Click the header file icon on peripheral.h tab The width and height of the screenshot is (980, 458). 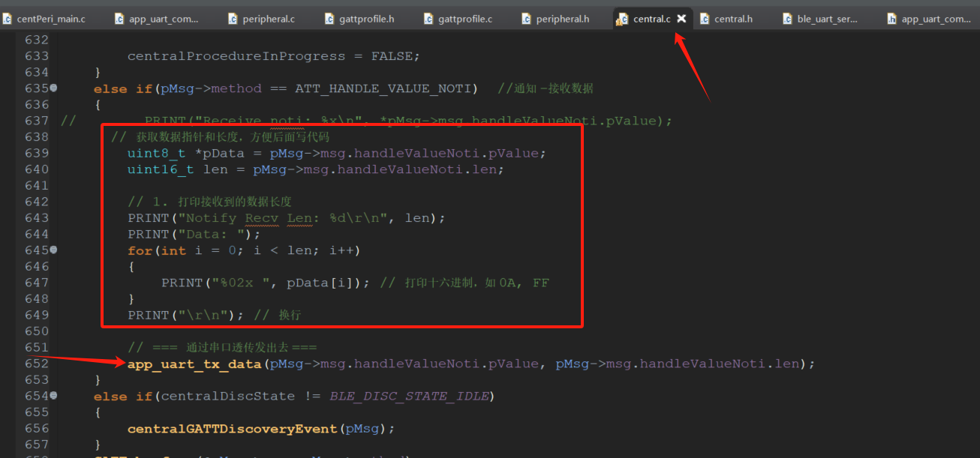point(526,19)
